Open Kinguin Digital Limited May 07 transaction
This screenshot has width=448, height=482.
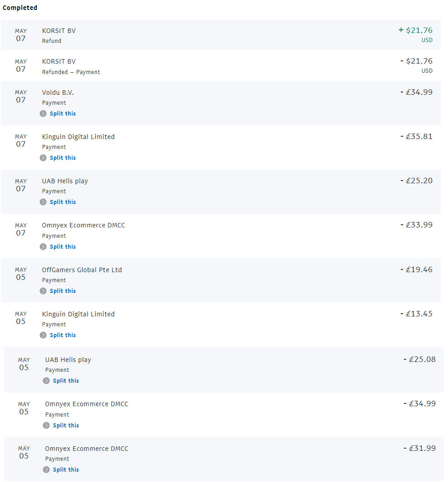[221, 147]
